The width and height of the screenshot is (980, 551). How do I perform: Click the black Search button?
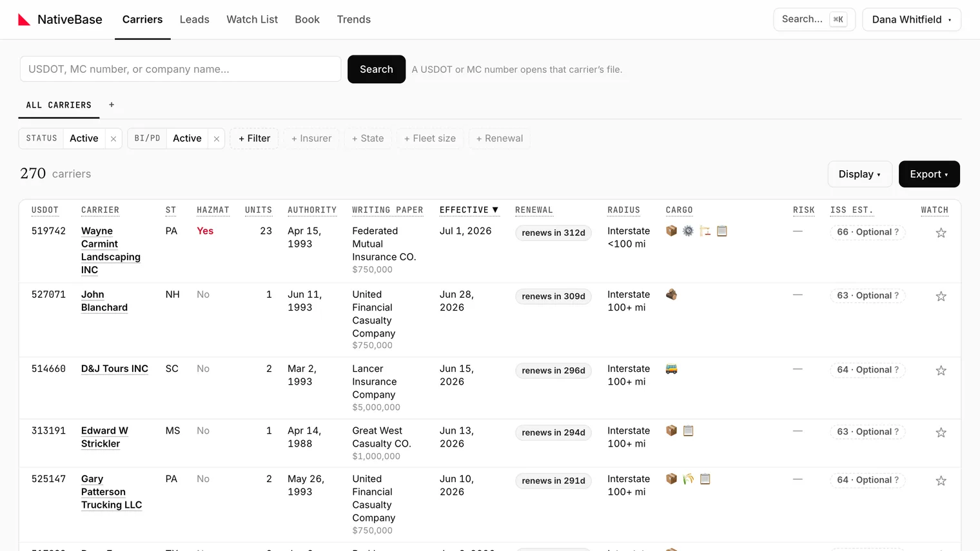(x=377, y=69)
